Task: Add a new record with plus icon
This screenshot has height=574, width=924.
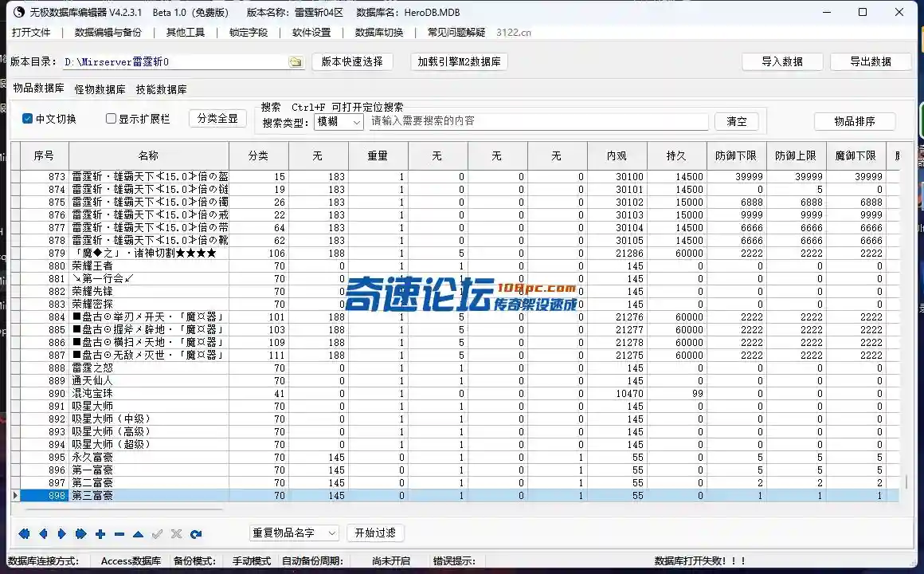Action: click(100, 534)
